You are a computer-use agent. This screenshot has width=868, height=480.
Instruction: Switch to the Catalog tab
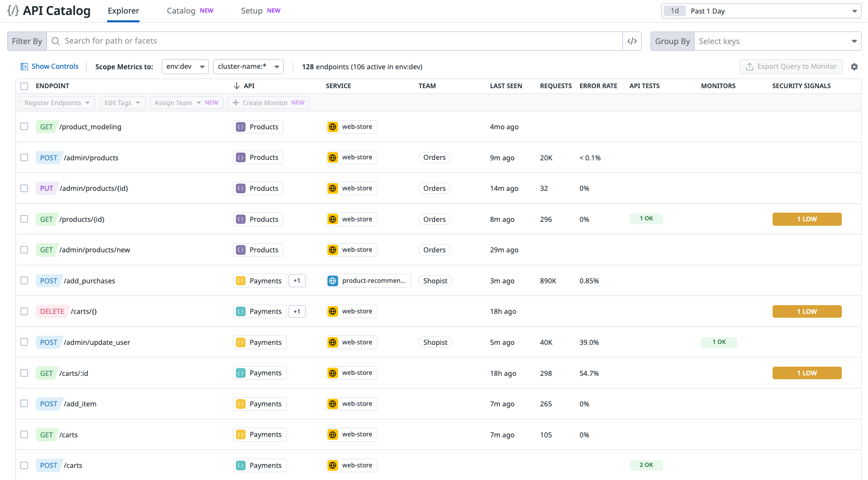pos(181,11)
